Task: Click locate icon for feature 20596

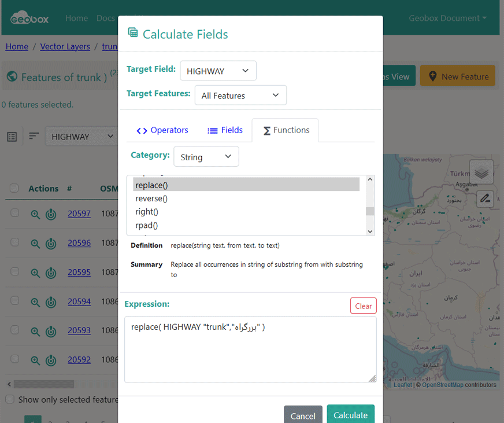Action: point(51,244)
